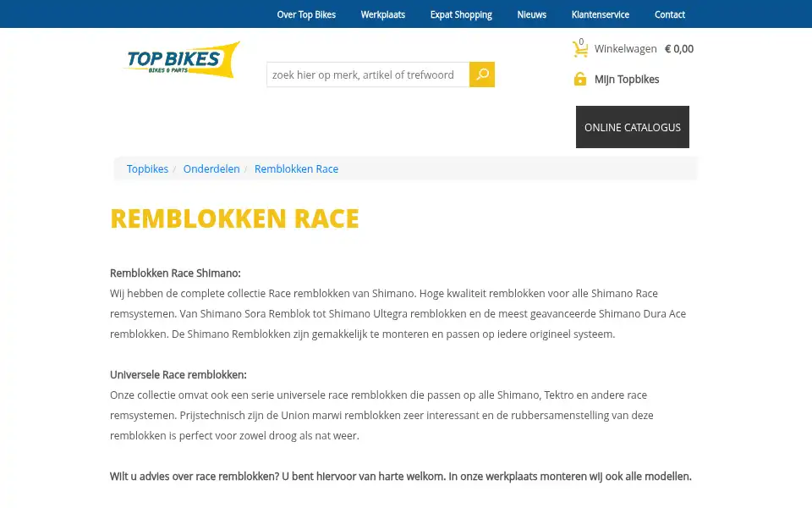
Task: Focus the product search input field
Action: tap(368, 75)
